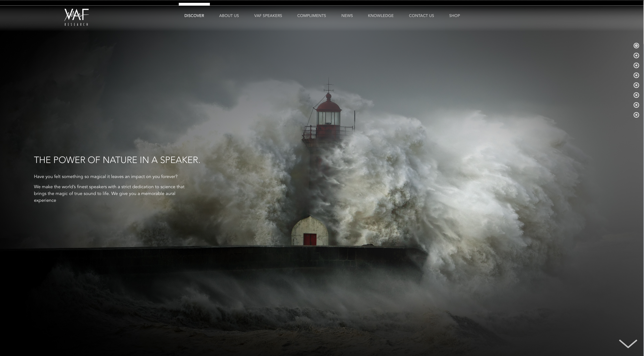644x356 pixels.
Task: Jump to the fourth section dot
Action: point(636,75)
